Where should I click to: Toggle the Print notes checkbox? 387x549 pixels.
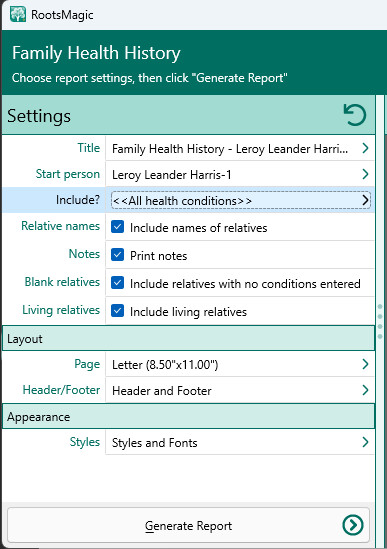(x=117, y=255)
